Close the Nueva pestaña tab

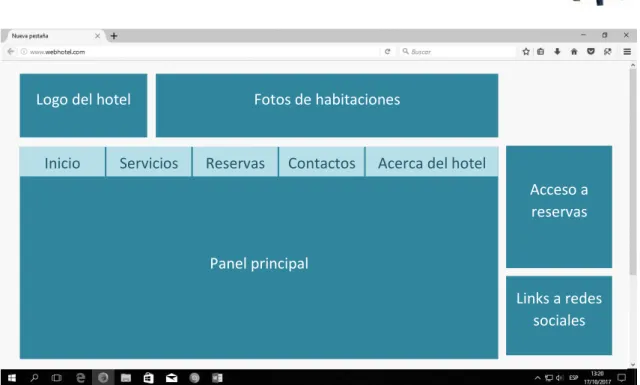click(x=98, y=36)
